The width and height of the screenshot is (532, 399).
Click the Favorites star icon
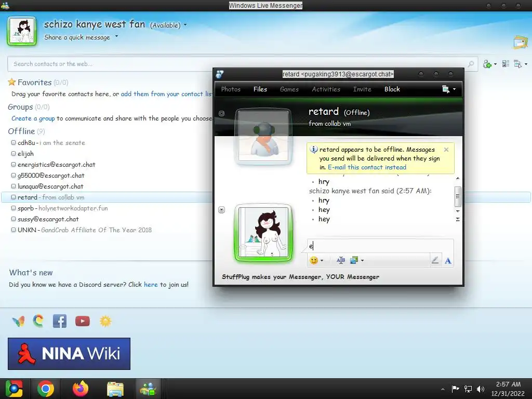tap(12, 82)
